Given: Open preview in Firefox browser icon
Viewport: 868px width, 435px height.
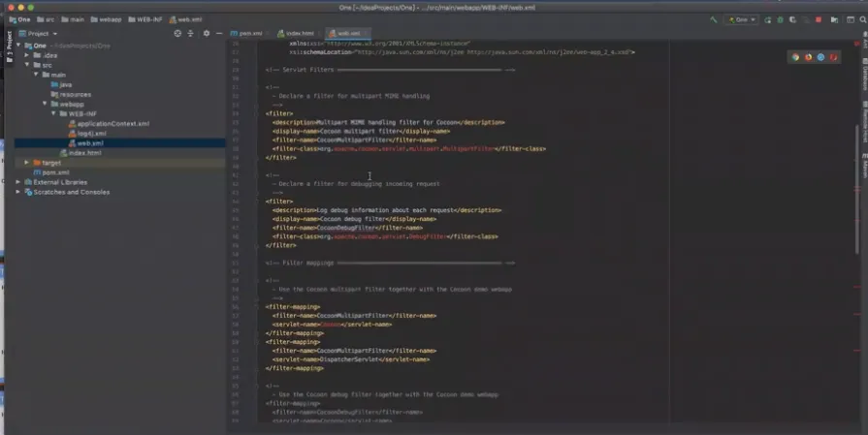Looking at the screenshot, I should pyautogui.click(x=808, y=57).
